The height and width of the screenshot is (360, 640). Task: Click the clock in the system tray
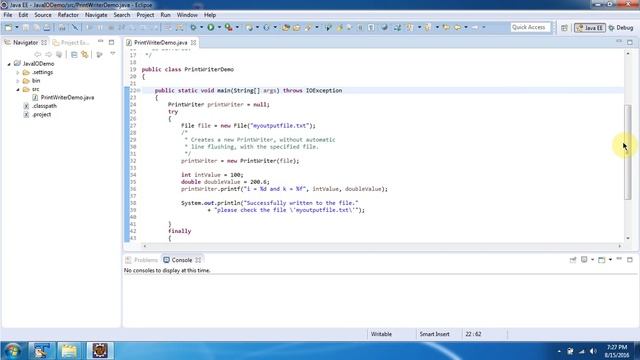pyautogui.click(x=617, y=351)
